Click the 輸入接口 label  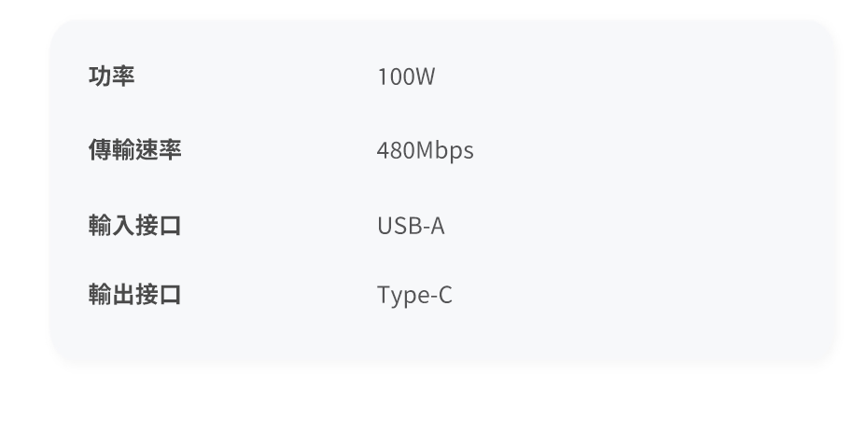(135, 226)
